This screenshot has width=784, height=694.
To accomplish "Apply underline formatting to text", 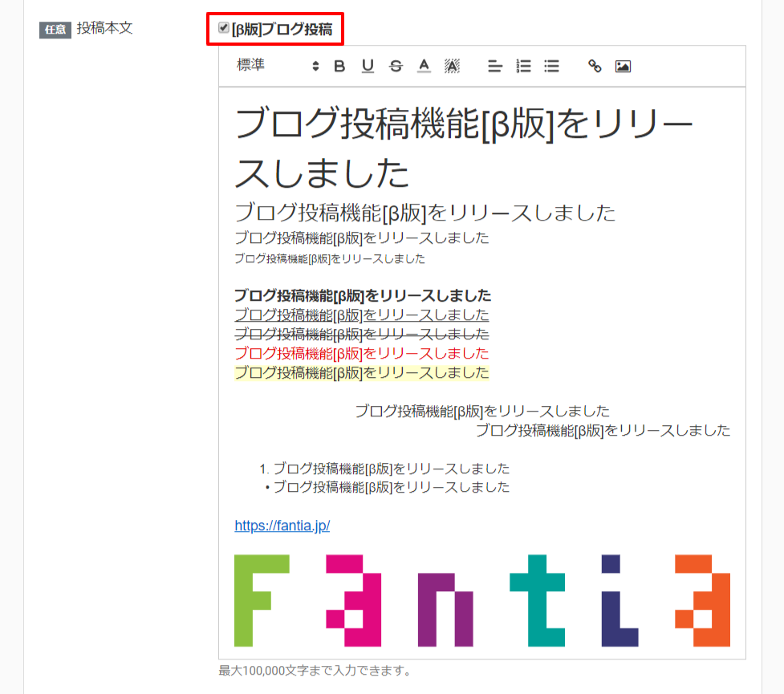I will click(367, 67).
